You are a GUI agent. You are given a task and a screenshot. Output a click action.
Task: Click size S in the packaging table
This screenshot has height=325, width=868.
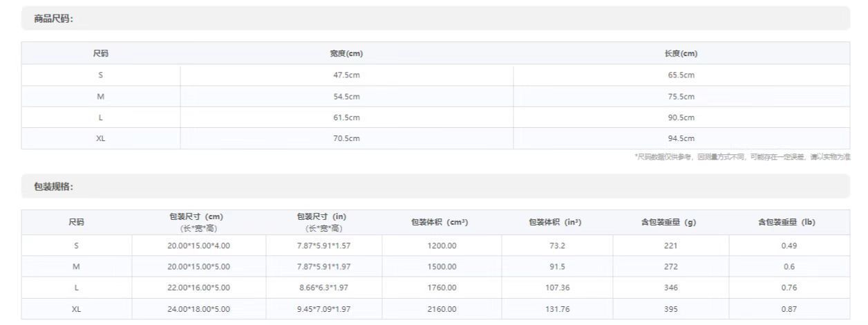click(76, 245)
